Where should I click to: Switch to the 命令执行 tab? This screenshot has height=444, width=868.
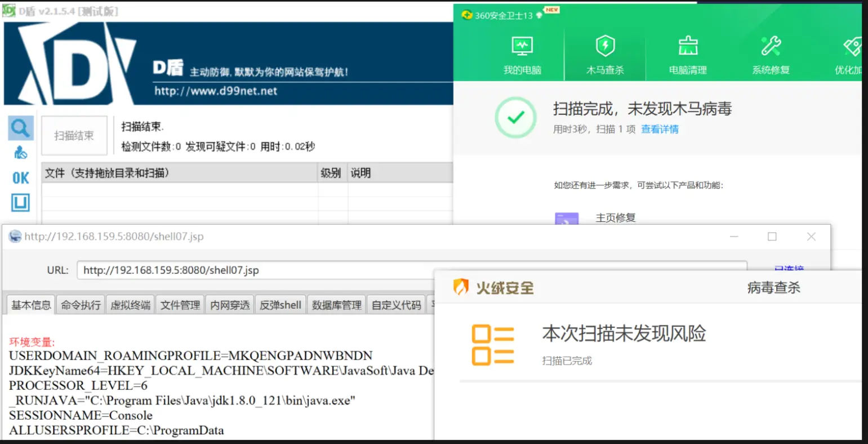pyautogui.click(x=81, y=305)
